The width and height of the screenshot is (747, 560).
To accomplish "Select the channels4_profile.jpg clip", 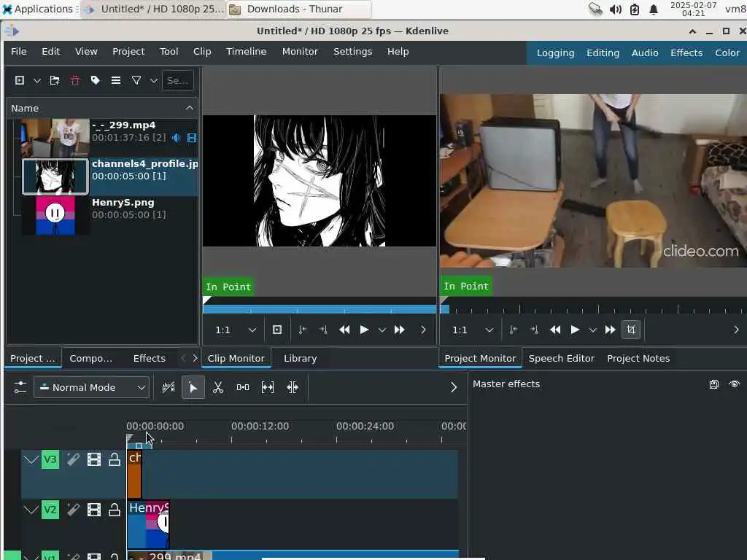I will click(109, 176).
